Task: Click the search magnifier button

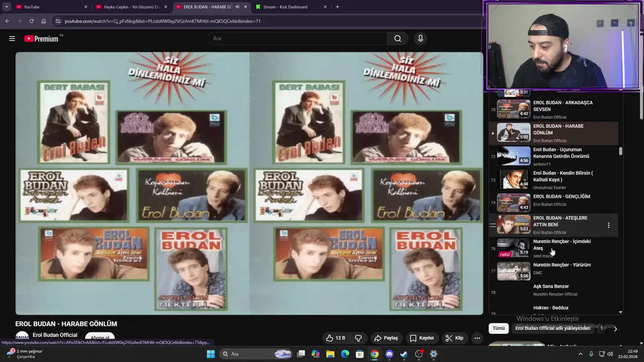Action: (397, 39)
